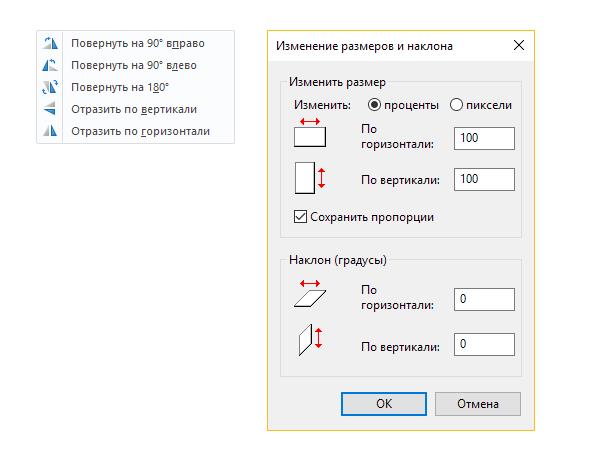Click the rotate 90° left icon
Image resolution: width=612 pixels, height=458 pixels.
pos(50,66)
